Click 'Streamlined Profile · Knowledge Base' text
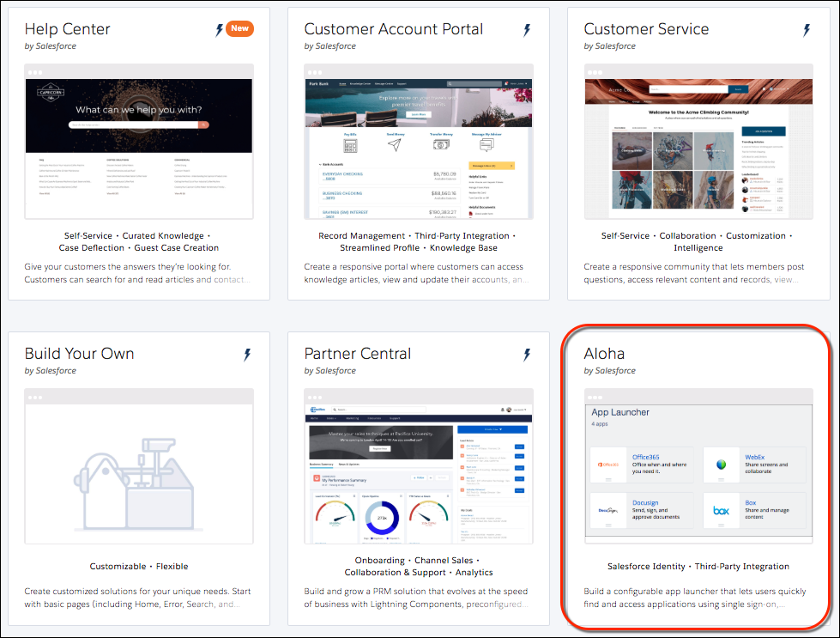840x638 pixels. pos(419,247)
